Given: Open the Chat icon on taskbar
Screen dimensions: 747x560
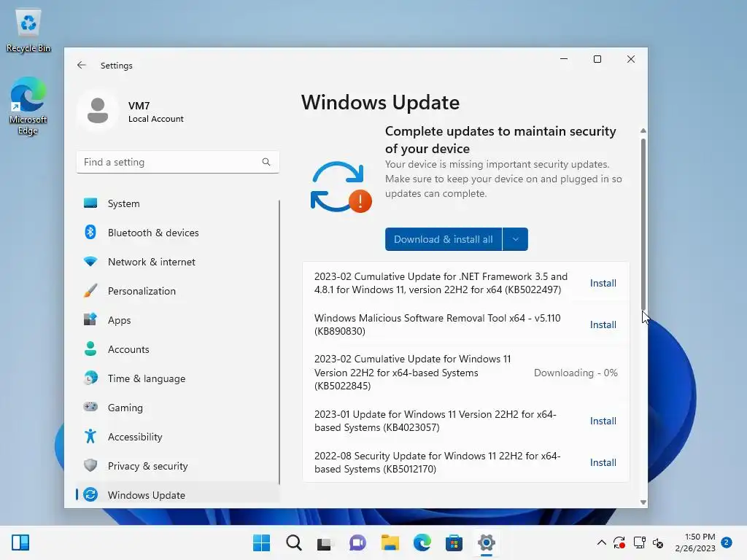Looking at the screenshot, I should point(357,542).
